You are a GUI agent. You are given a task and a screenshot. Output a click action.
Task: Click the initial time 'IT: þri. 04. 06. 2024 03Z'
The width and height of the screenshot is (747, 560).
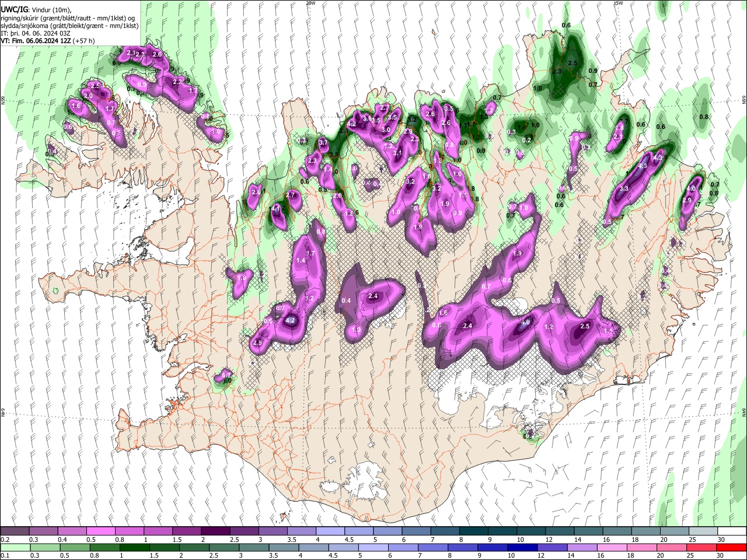pyautogui.click(x=36, y=33)
